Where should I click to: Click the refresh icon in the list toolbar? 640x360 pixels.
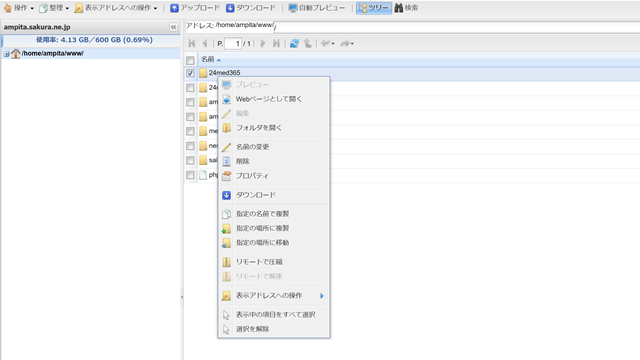(294, 43)
